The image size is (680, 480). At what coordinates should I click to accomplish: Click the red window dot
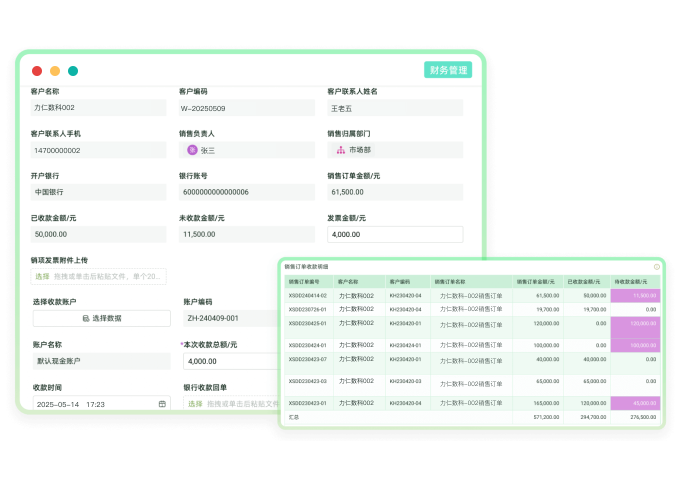tap(37, 71)
